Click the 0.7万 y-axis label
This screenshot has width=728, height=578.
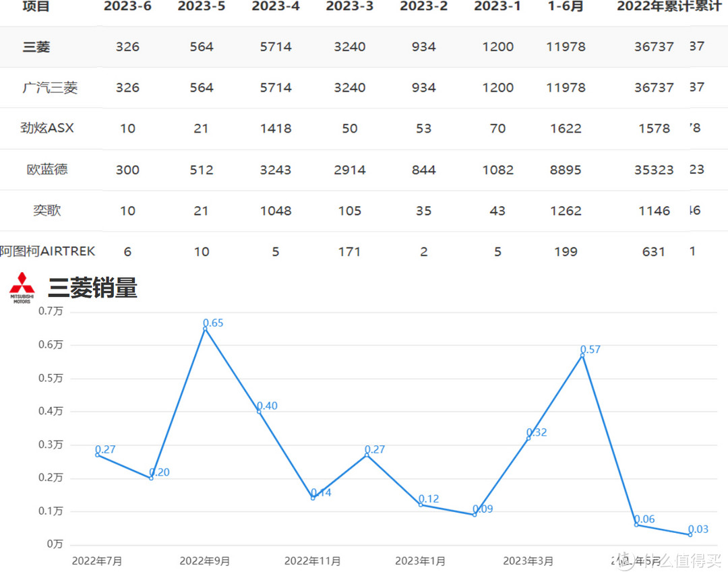click(x=51, y=311)
